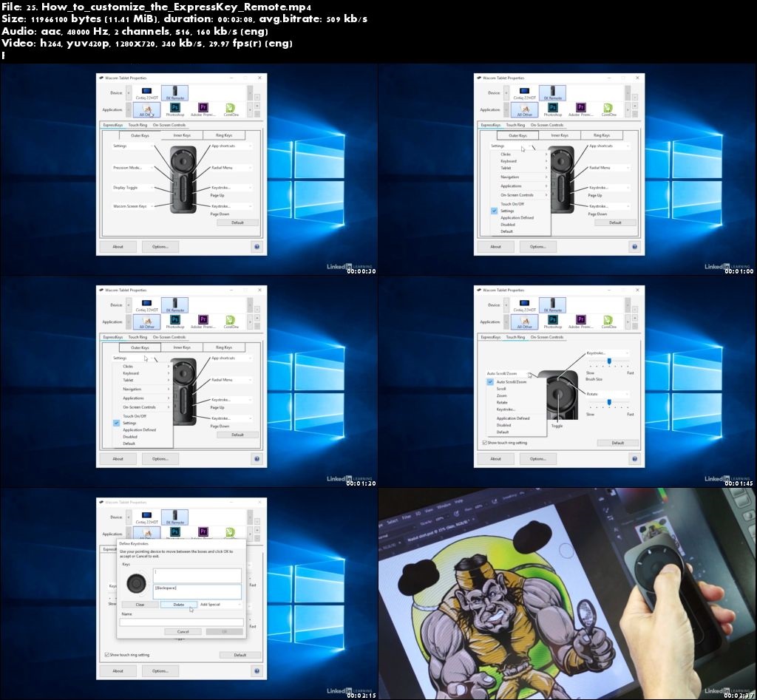Open blue help icon in 00:00:30 frame
Image resolution: width=757 pixels, height=700 pixels.
(x=257, y=247)
